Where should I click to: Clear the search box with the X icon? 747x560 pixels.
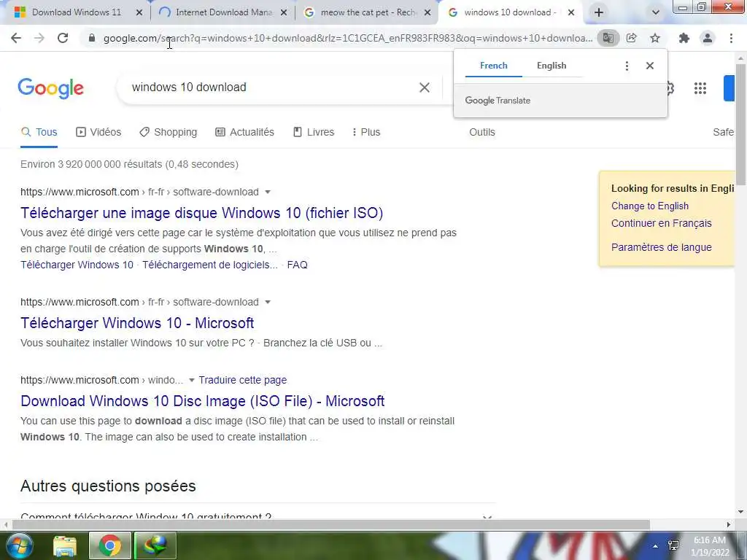click(x=424, y=87)
